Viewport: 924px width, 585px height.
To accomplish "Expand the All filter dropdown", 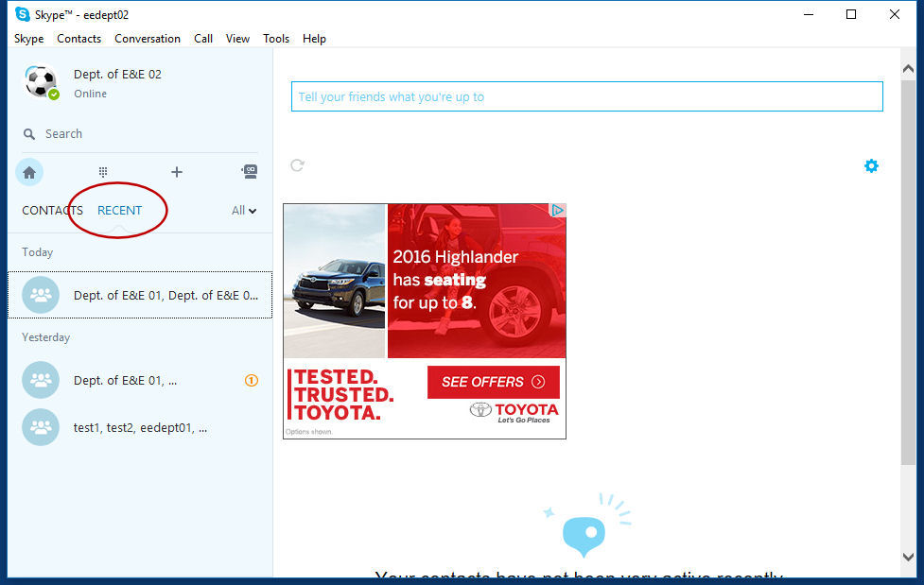I will [x=244, y=211].
